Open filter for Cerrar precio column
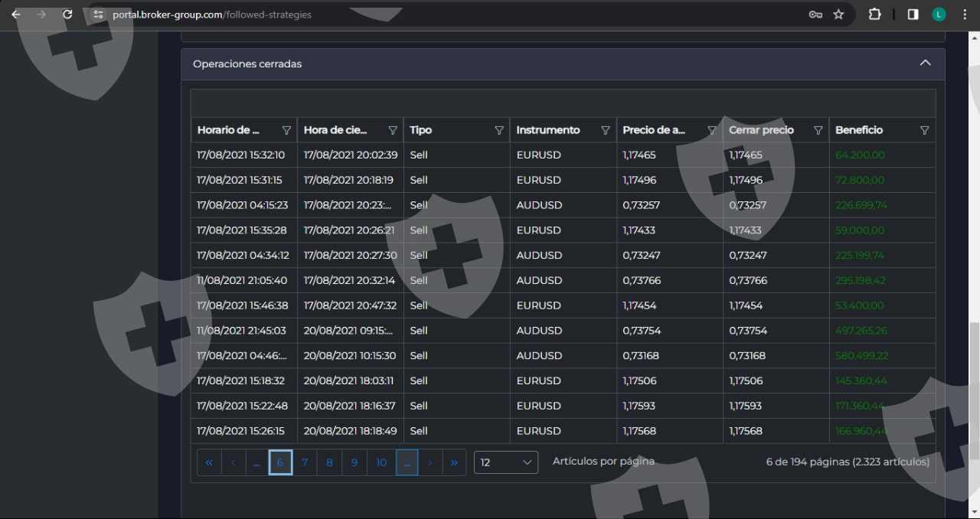Image resolution: width=980 pixels, height=519 pixels. pyautogui.click(x=818, y=130)
